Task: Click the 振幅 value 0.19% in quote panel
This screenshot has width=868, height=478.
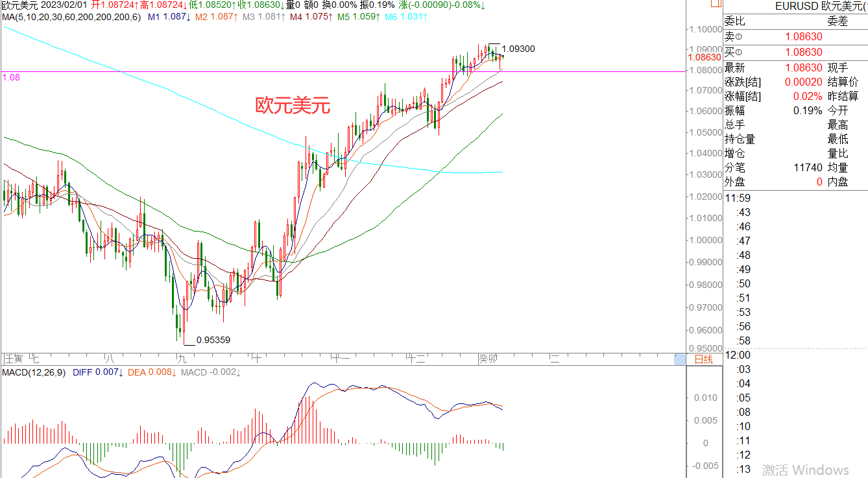Action: point(808,110)
